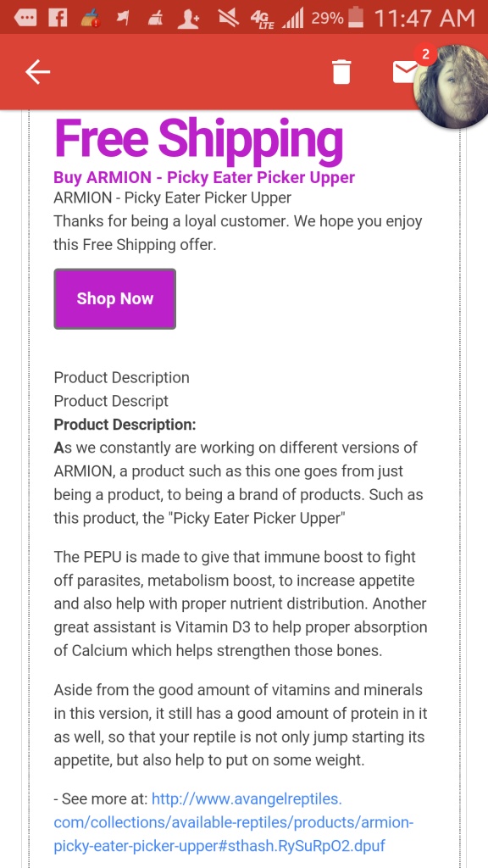Tap the cleaner broom notification with red alert

pos(90,19)
